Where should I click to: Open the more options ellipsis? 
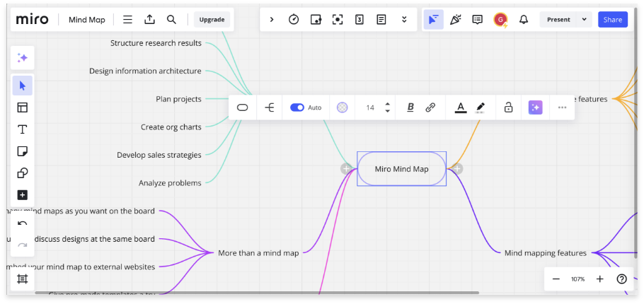click(x=563, y=107)
